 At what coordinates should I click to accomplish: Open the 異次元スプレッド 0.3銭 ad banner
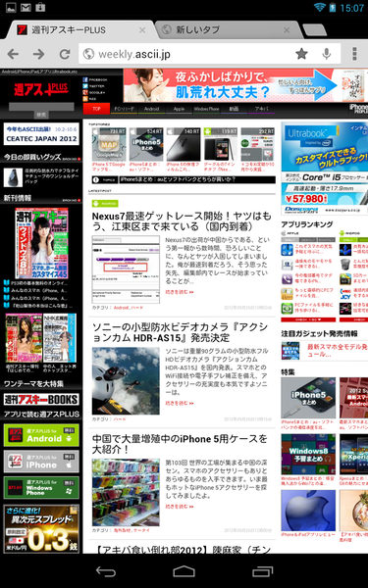click(x=41, y=529)
